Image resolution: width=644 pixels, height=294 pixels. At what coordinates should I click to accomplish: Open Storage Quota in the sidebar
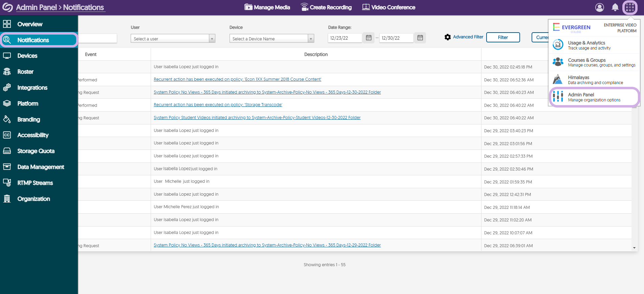(36, 151)
